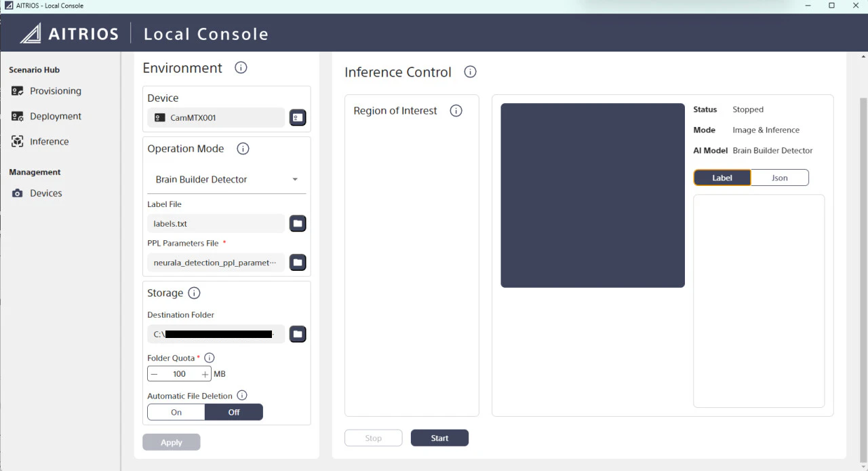The height and width of the screenshot is (471, 868).
Task: Switch to Label output view
Action: [x=722, y=178]
